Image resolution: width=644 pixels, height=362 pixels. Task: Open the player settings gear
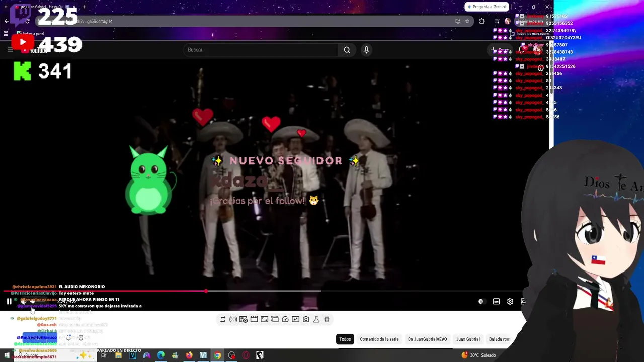coord(510,302)
